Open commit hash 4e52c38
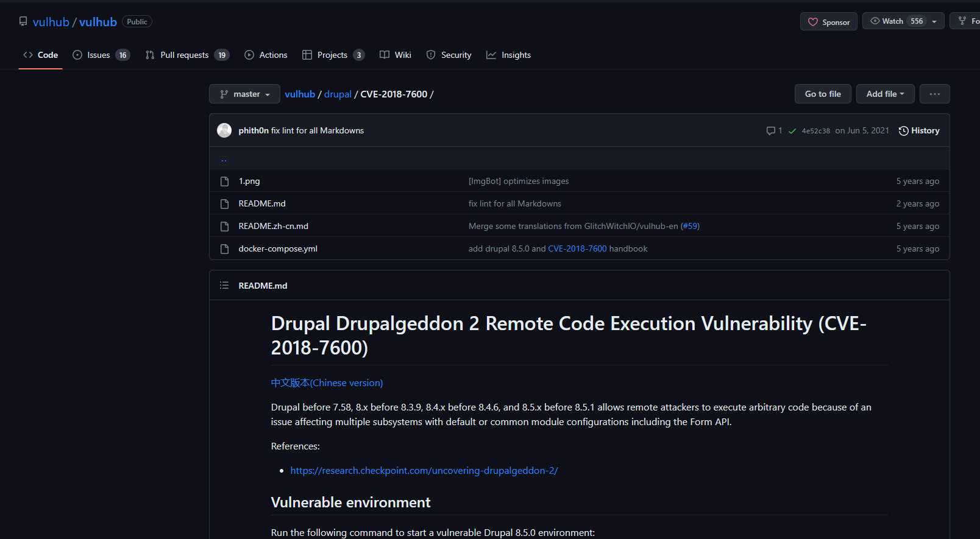The image size is (980, 539). 815,131
